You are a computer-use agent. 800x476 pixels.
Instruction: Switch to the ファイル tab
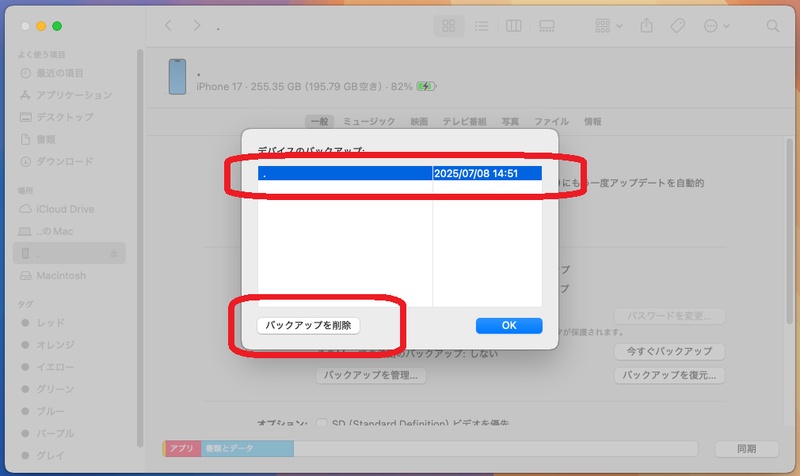551,121
